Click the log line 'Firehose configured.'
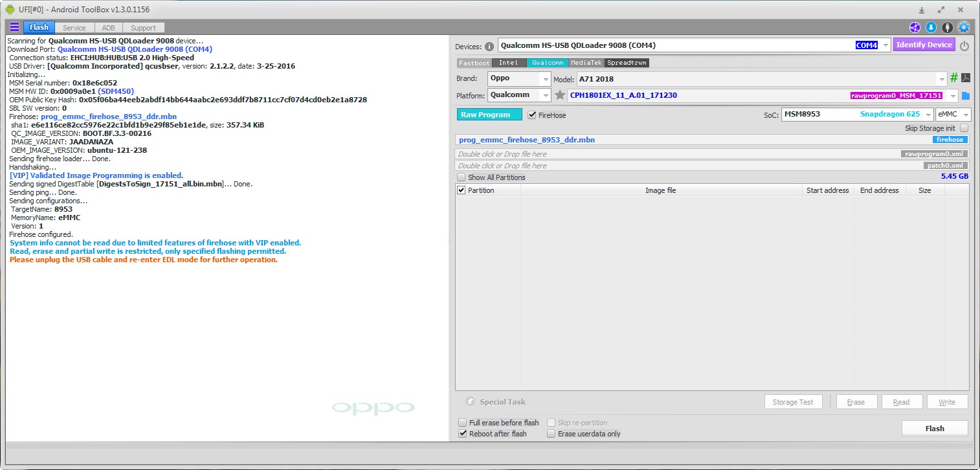Image resolution: width=980 pixels, height=470 pixels. pyautogui.click(x=41, y=234)
